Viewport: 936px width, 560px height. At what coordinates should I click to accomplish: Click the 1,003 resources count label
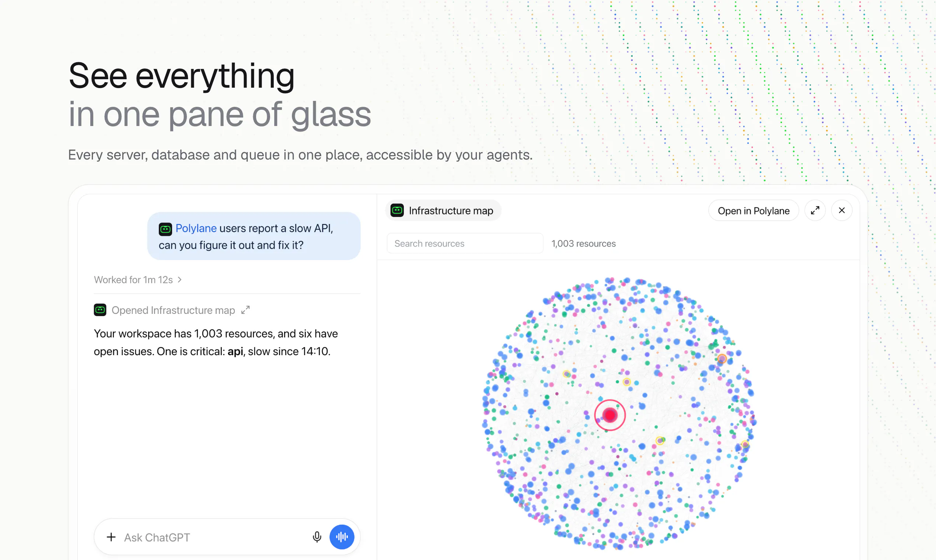(583, 244)
